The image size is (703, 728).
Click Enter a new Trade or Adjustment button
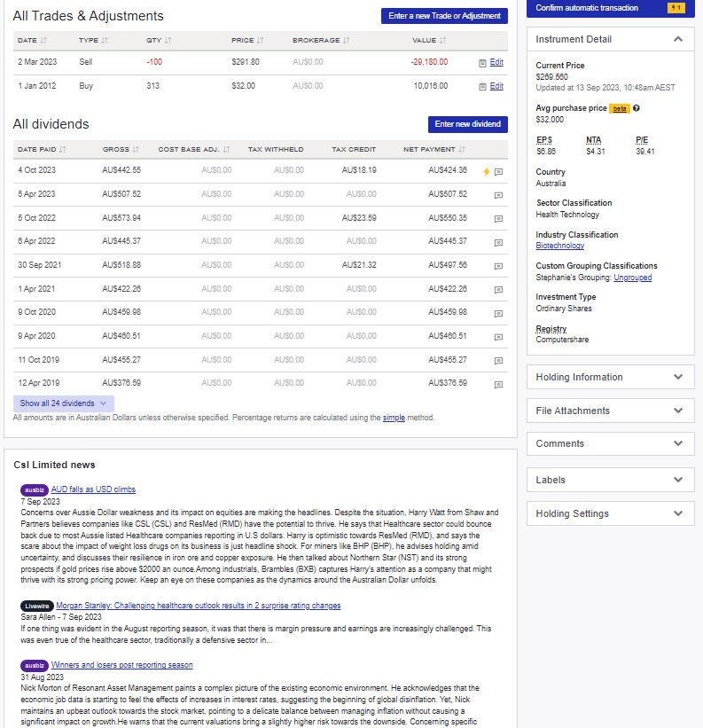click(444, 16)
